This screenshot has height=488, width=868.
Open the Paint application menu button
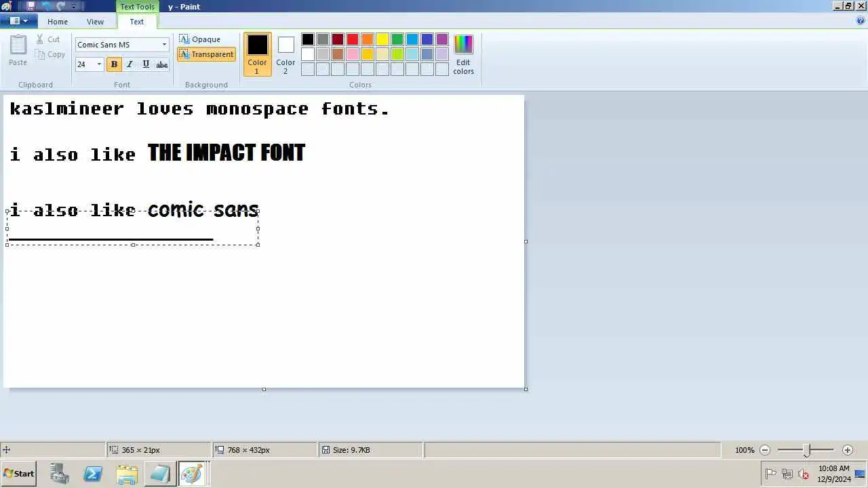click(18, 21)
